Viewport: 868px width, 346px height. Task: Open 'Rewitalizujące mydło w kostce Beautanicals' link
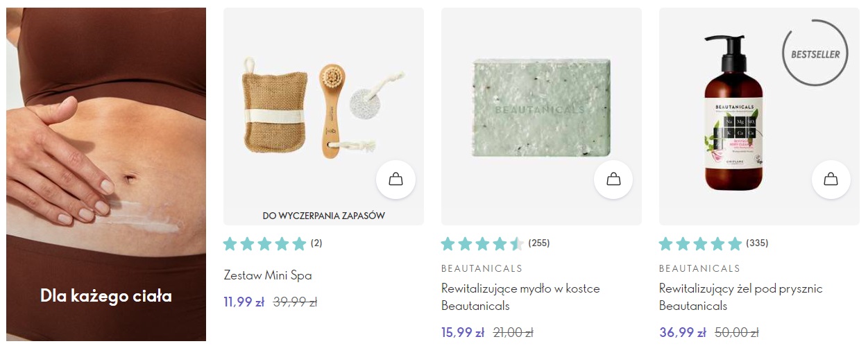point(520,297)
